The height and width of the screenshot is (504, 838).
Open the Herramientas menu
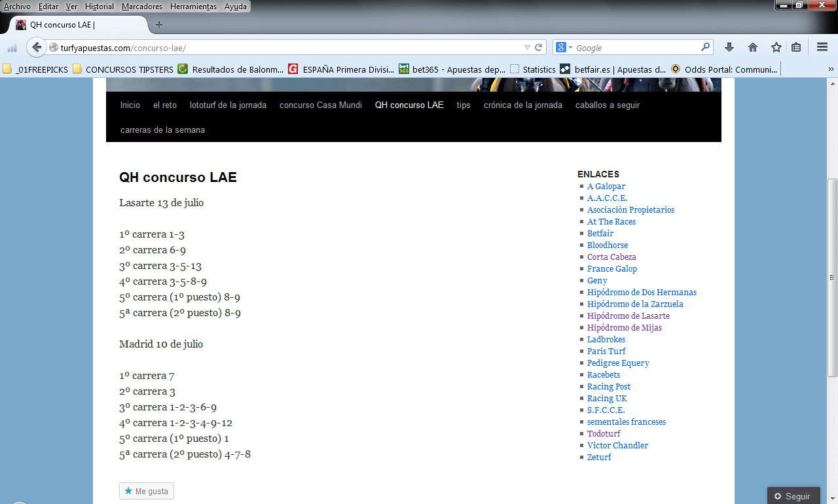194,7
